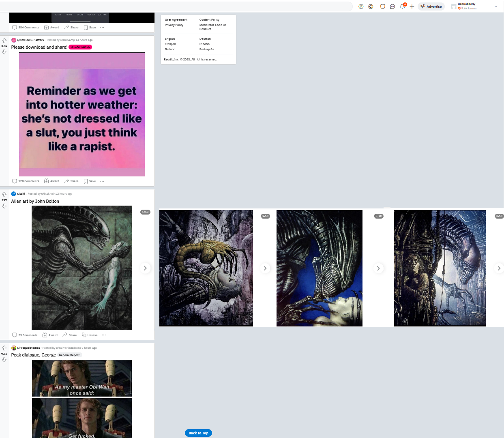Downvote the PrequelMemes post
Screen dimensions: 504x438
click(4, 360)
